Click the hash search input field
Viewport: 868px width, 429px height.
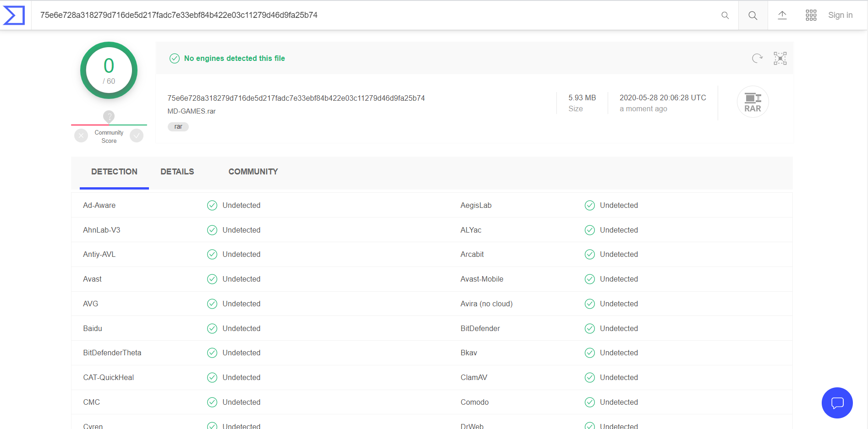(376, 15)
